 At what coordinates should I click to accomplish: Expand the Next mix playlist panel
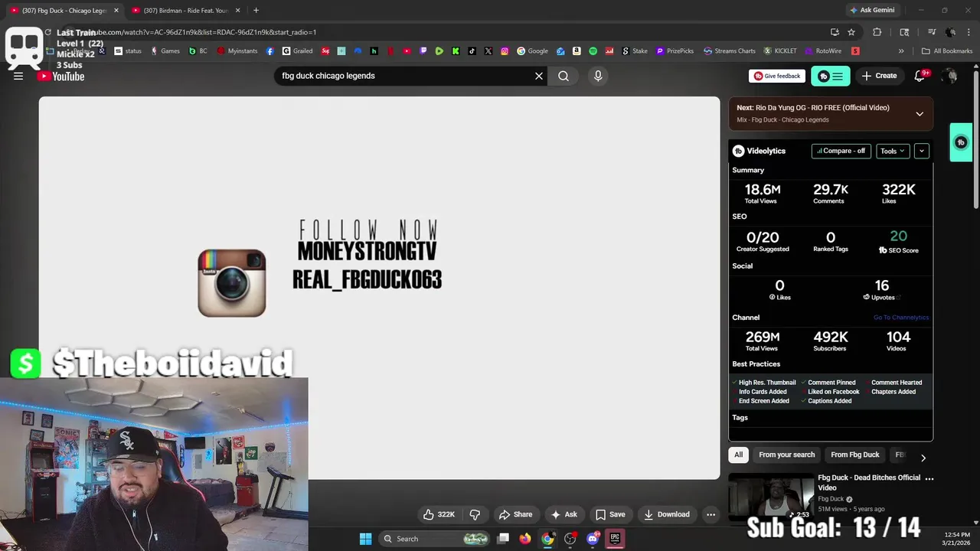[x=920, y=113]
